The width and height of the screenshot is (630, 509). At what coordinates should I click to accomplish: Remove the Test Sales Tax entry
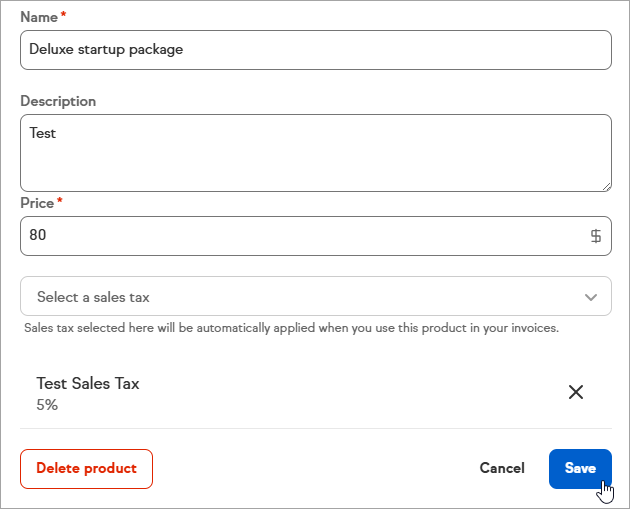coord(576,392)
